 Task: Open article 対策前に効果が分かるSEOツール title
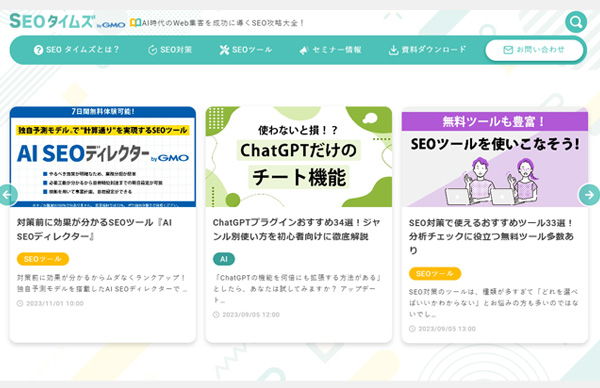(x=94, y=230)
